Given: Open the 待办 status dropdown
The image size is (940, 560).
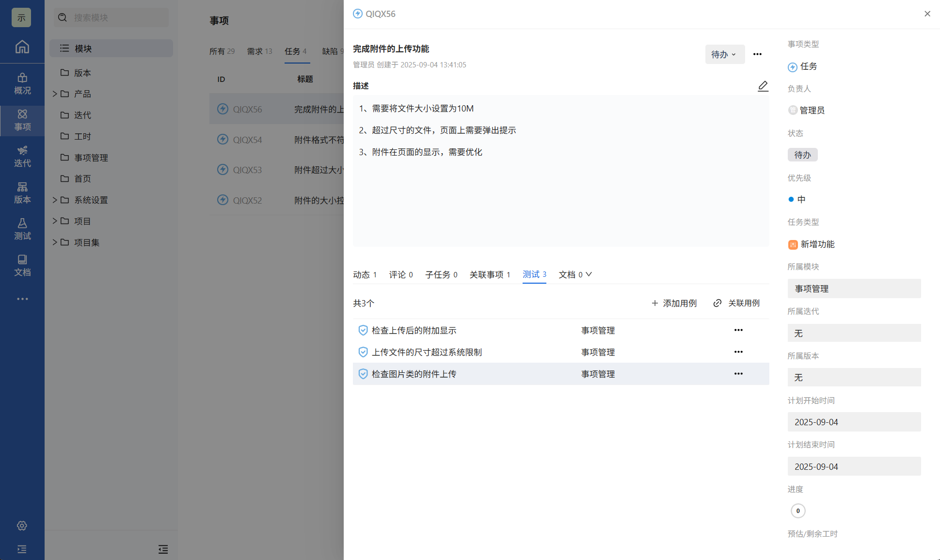Looking at the screenshot, I should click(724, 54).
